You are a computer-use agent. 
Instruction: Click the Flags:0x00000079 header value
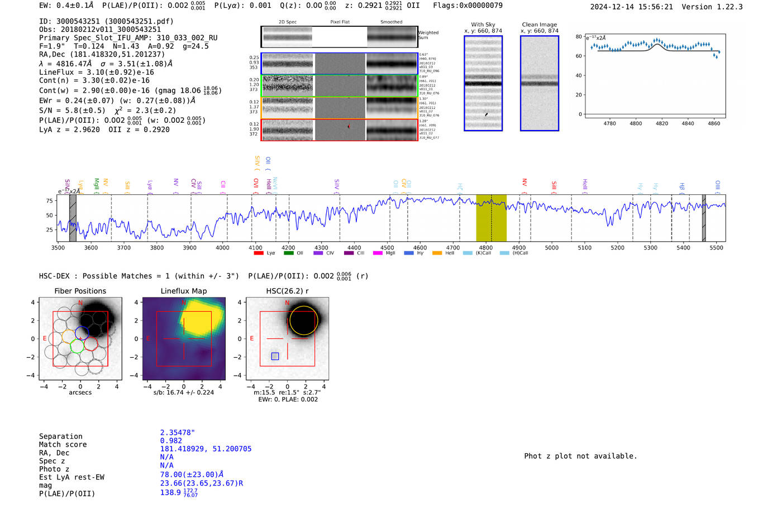pos(468,6)
